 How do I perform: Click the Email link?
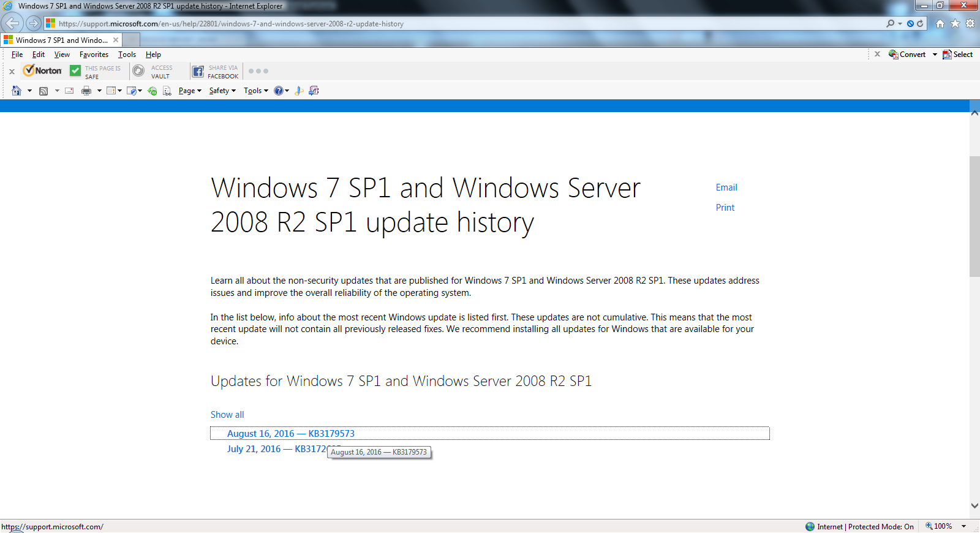tap(726, 187)
